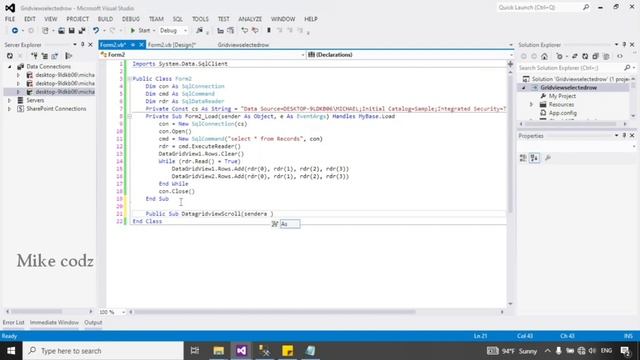Click the Undo toolbar icon
This screenshot has height=360, width=640.
96,31
